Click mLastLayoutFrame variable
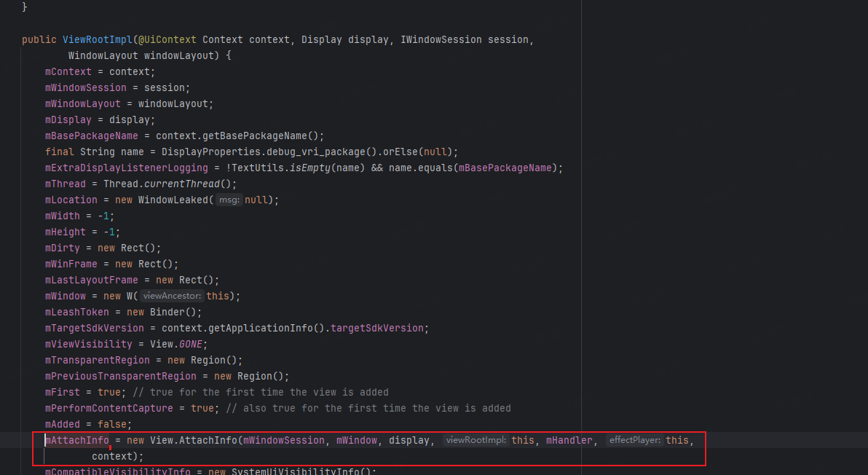The image size is (868, 475). 91,280
